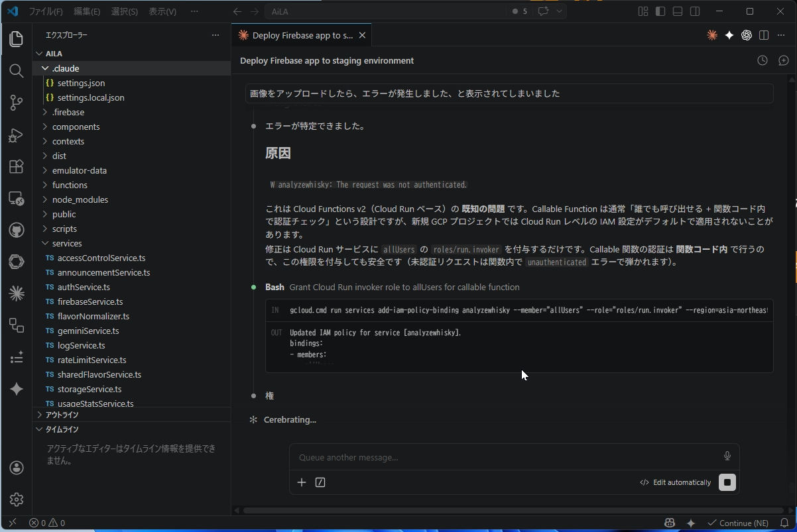Expand the アウトライン section
The width and height of the screenshot is (797, 532).
point(131,415)
